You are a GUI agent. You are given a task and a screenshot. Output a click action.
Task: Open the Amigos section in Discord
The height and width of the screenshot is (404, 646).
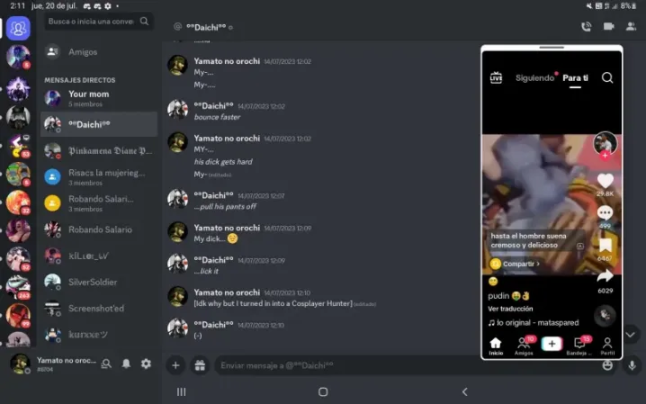pos(84,52)
